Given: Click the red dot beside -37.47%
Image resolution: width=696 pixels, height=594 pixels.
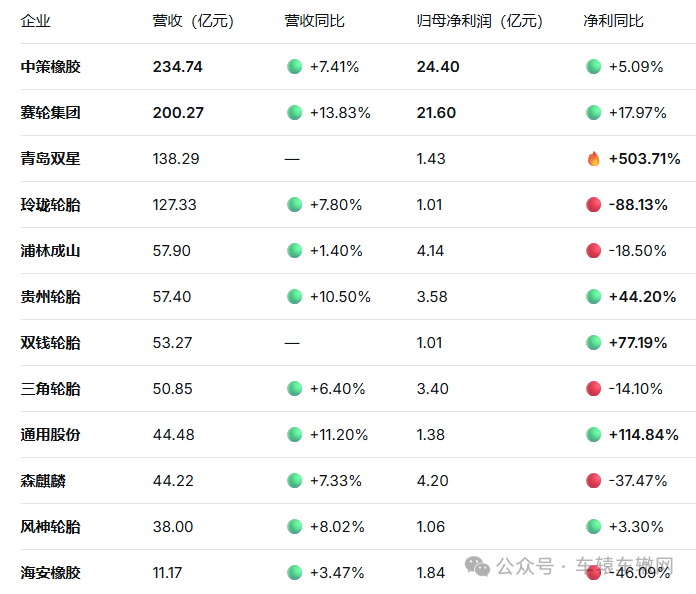Looking at the screenshot, I should click(593, 481).
